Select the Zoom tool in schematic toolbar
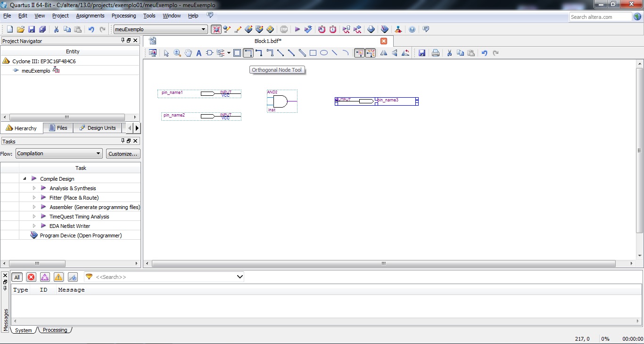The width and height of the screenshot is (644, 344). pos(177,53)
